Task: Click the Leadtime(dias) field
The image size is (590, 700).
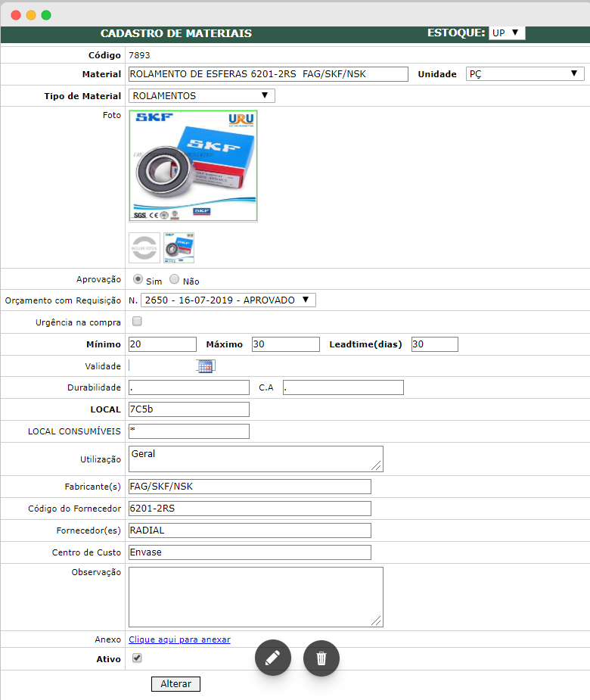Action: point(435,344)
